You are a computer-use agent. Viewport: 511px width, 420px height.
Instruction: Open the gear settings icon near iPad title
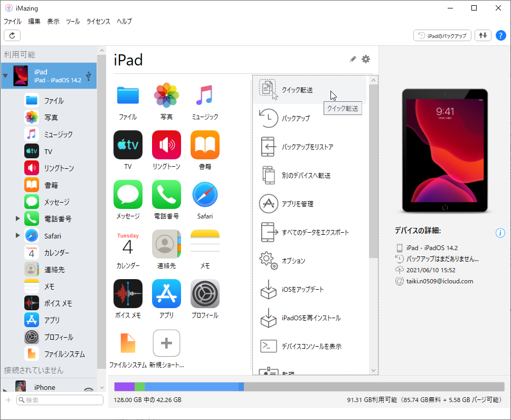click(366, 59)
